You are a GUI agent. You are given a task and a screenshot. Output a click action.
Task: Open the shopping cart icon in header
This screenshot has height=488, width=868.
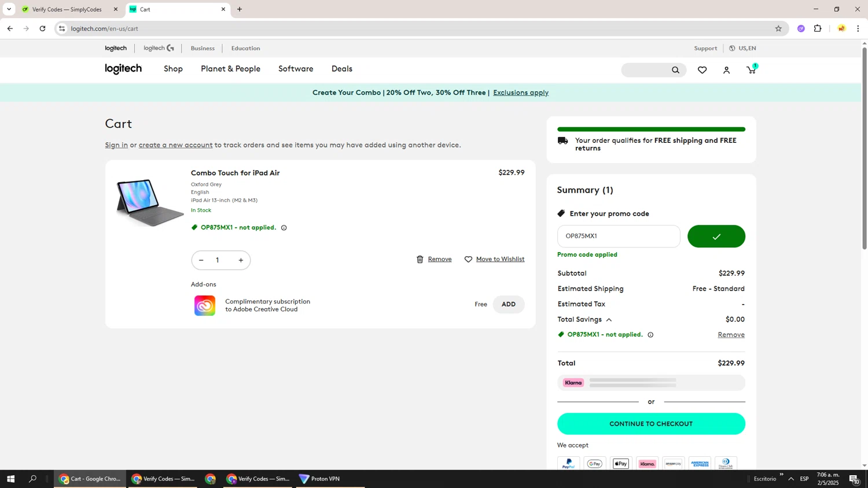pos(751,70)
